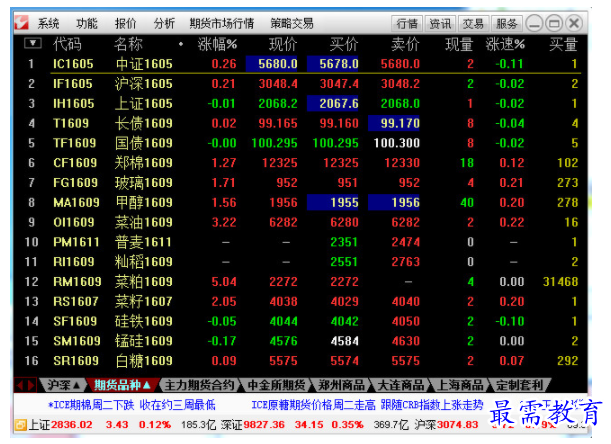Select the RM1609 code cell
Viewport: 611px width, 444px height.
77,282
